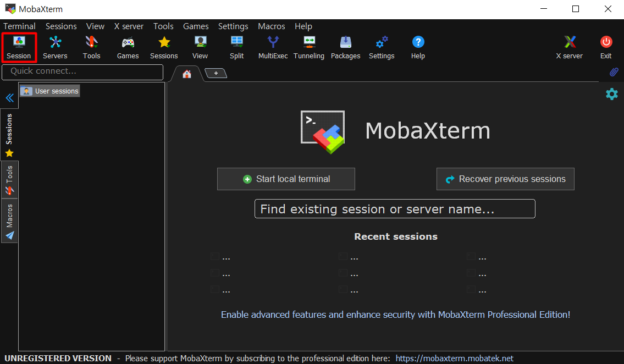Minimize the MobaXterm window
The image size is (624, 364).
click(x=544, y=9)
